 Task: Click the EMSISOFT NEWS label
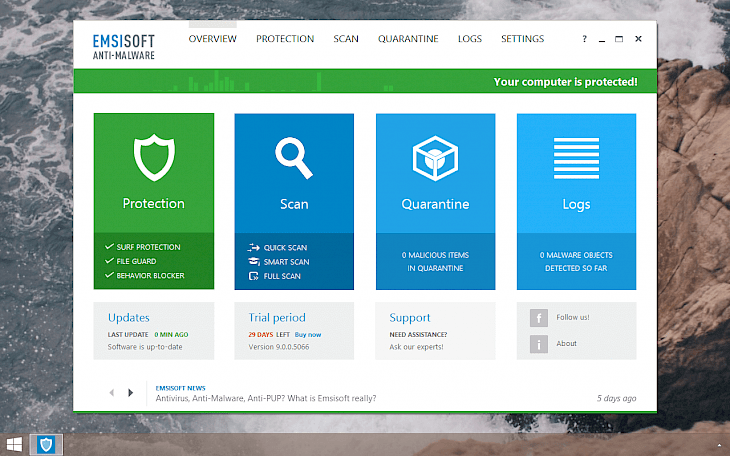(180, 388)
